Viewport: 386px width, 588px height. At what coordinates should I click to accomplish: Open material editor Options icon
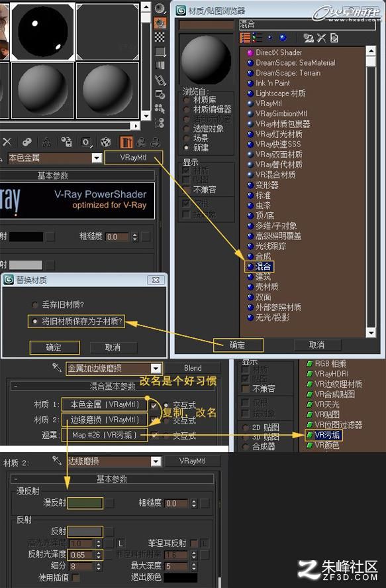click(160, 94)
